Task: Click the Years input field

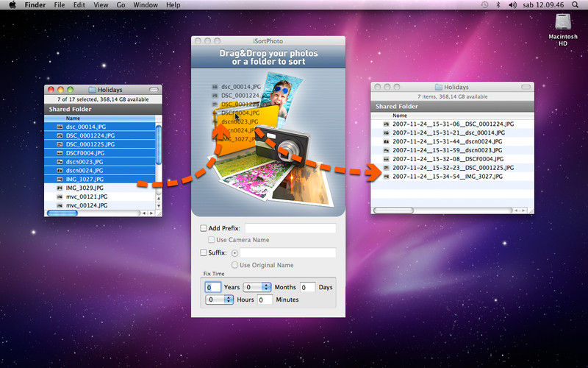Action: pyautogui.click(x=213, y=287)
